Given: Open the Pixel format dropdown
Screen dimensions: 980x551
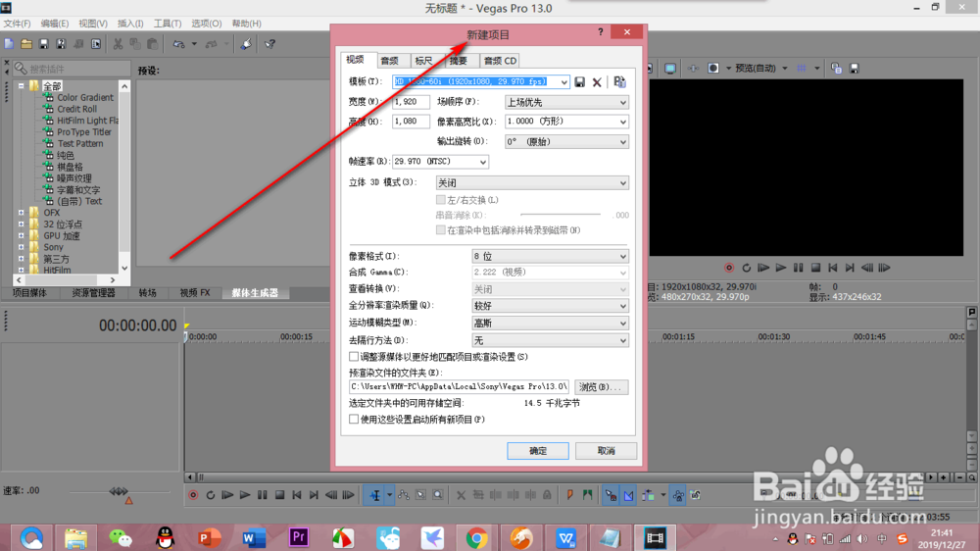Looking at the screenshot, I should [550, 256].
